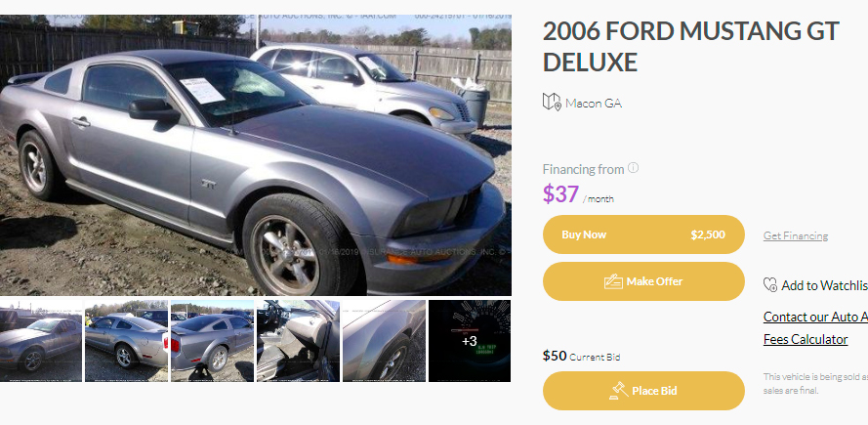Viewport: 868px width, 425px height.
Task: Click the Macon GA location text
Action: coord(594,103)
